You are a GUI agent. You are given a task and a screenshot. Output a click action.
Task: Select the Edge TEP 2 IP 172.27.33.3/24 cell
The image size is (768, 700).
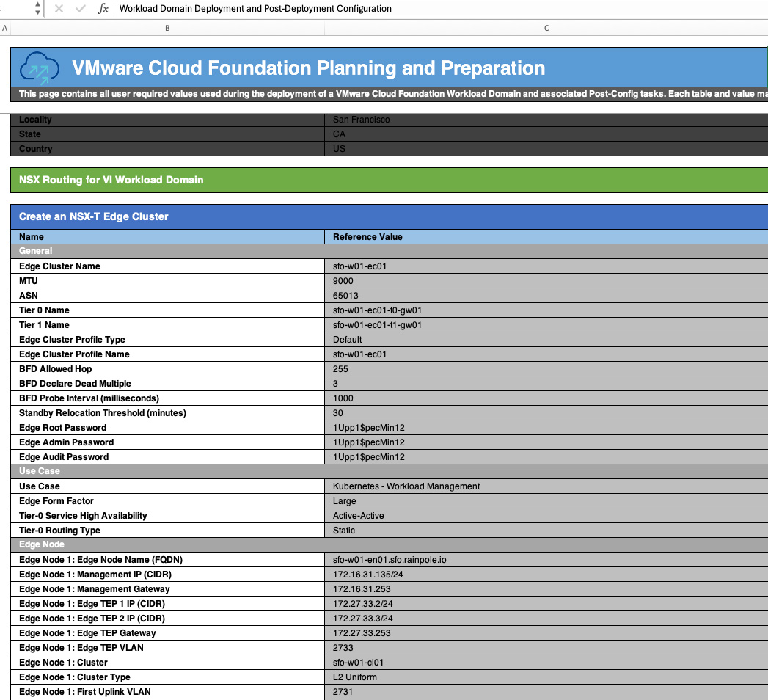pos(546,619)
